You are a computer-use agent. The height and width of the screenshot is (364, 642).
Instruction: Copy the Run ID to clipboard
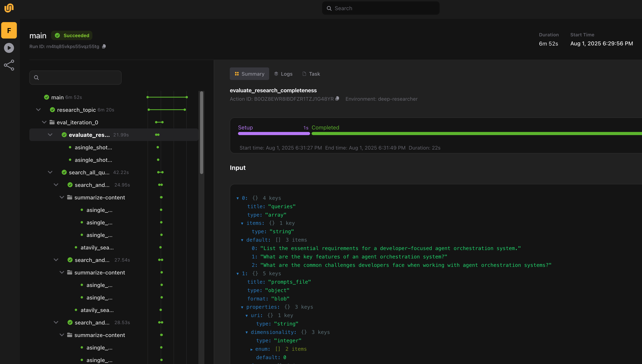pyautogui.click(x=104, y=46)
